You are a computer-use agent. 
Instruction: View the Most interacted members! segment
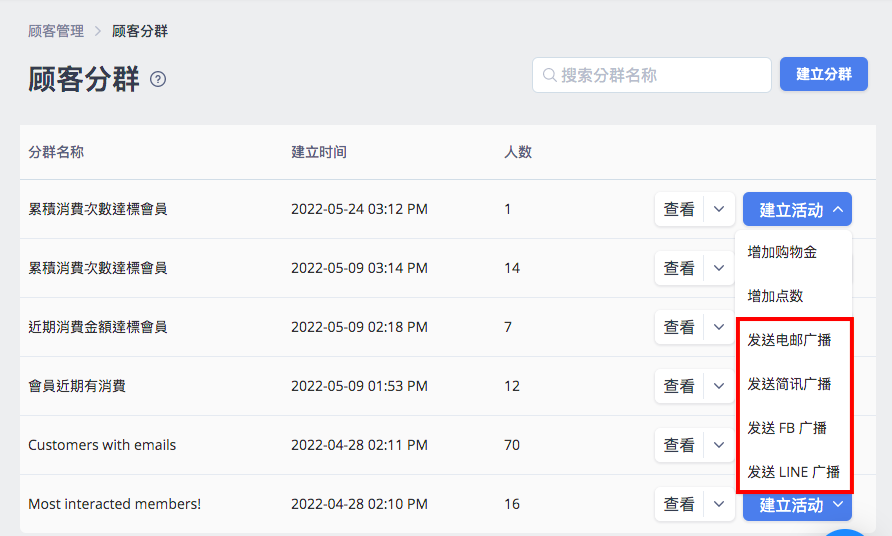pos(679,504)
